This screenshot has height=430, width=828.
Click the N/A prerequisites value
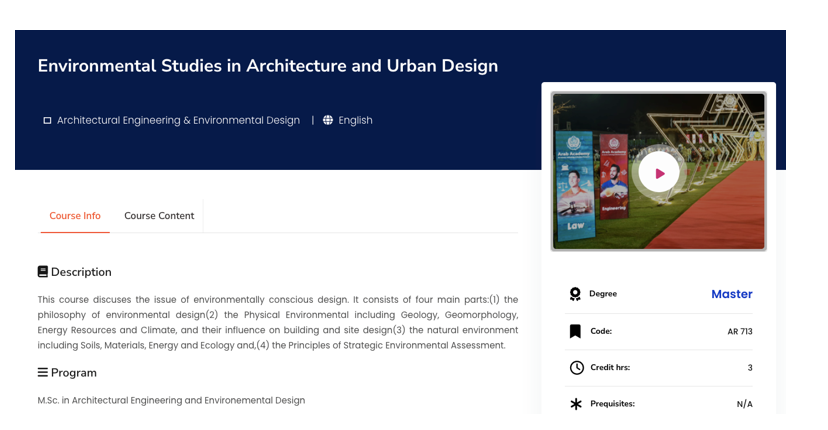(744, 404)
